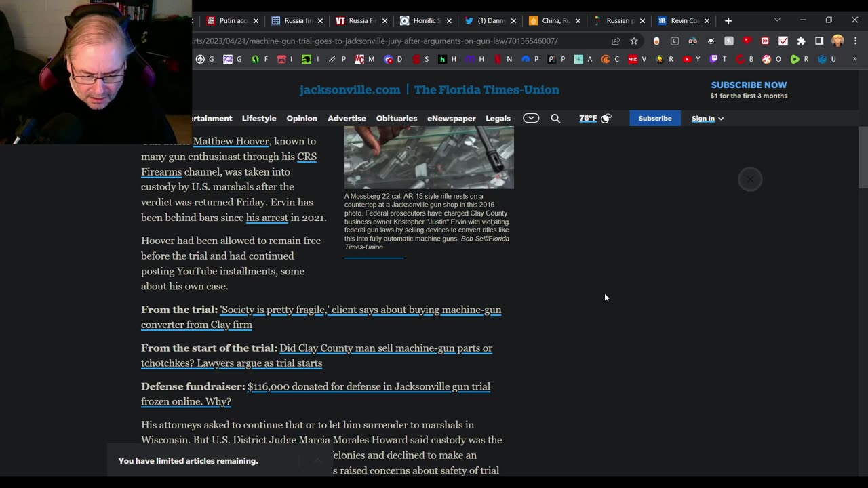Viewport: 868px width, 488px height.
Task: Open the Rumble bookmark labeled R
Action: point(800,59)
